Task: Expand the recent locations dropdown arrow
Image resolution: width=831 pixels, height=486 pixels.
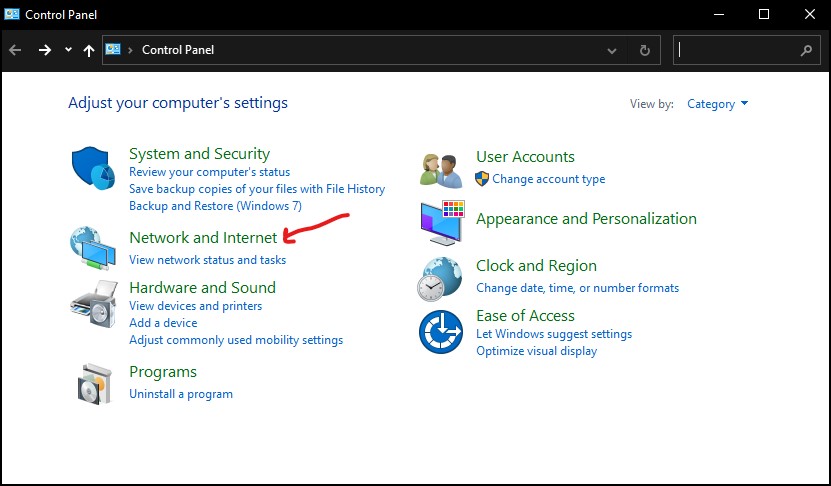Action: [x=68, y=50]
